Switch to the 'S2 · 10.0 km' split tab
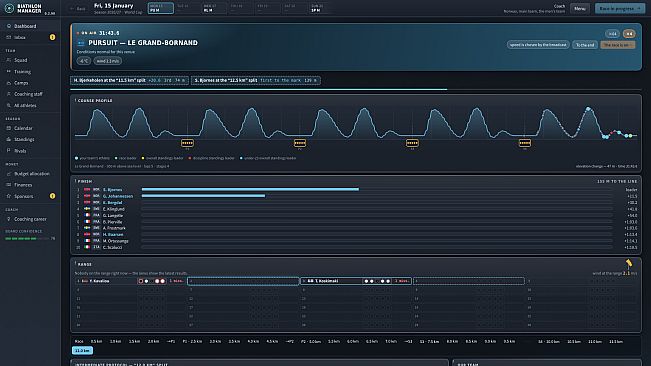 [x=549, y=342]
